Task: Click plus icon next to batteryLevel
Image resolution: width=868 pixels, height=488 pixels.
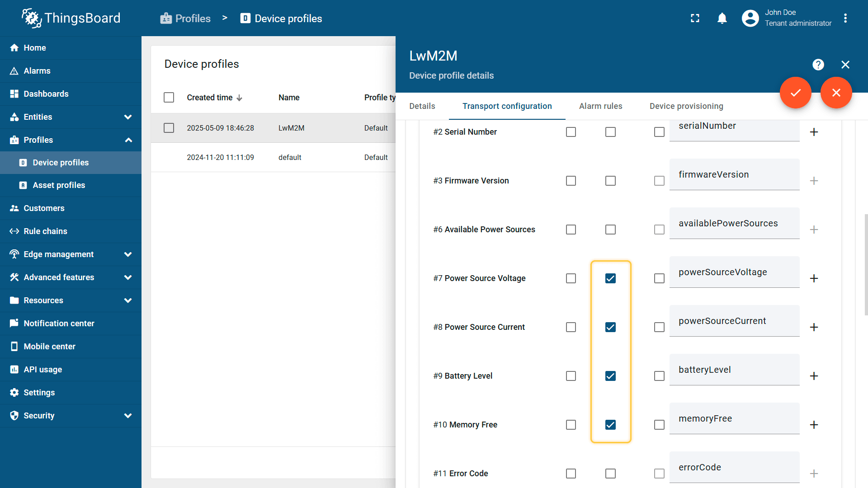Action: click(814, 376)
